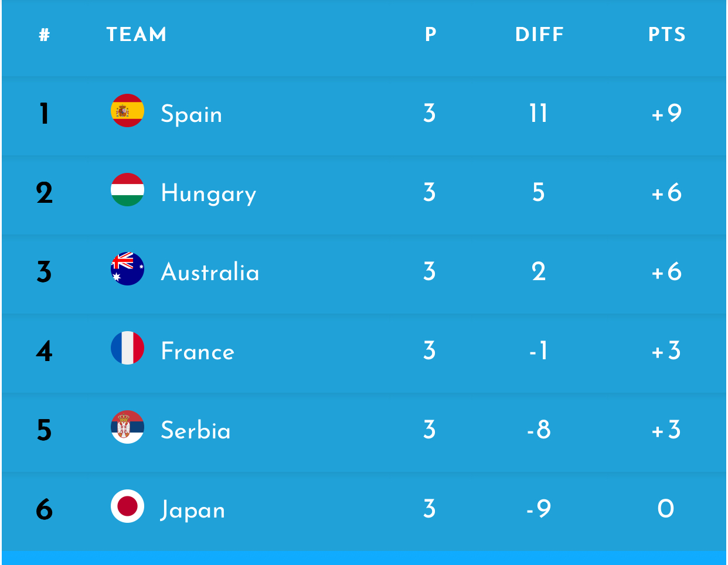Open the Serbia team name

(x=196, y=430)
